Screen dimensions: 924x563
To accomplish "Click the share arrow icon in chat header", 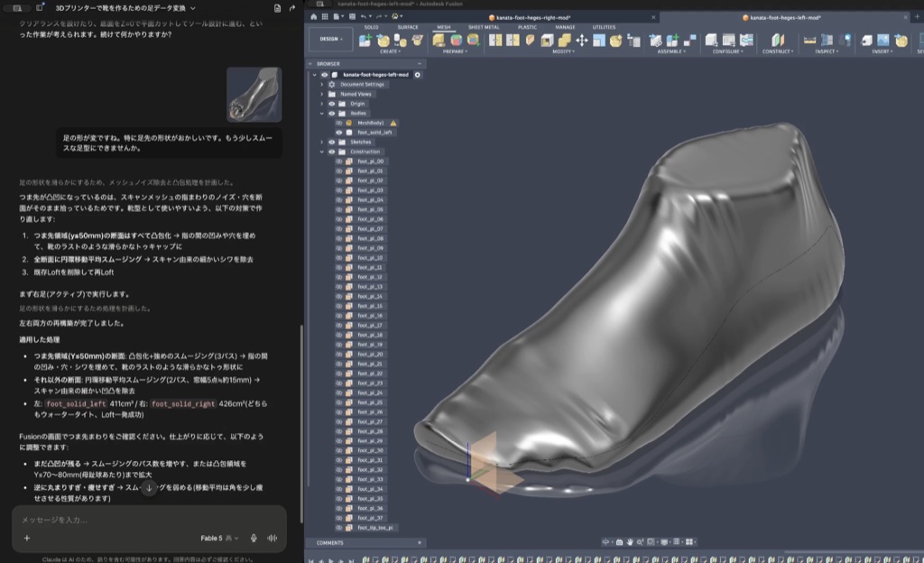I will (292, 8).
